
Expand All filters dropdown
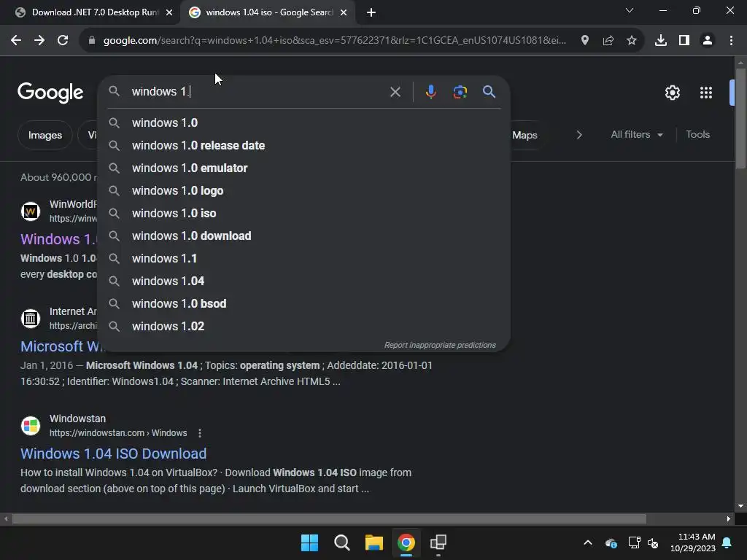(637, 135)
